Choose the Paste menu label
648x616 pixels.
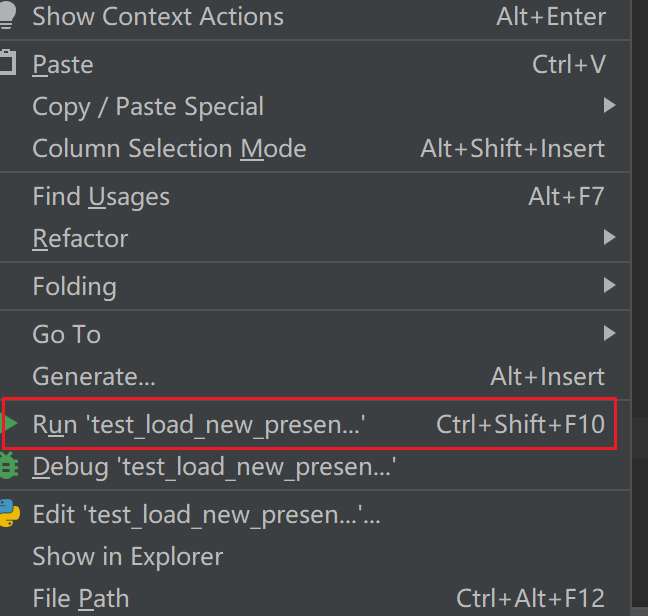pyautogui.click(x=63, y=65)
